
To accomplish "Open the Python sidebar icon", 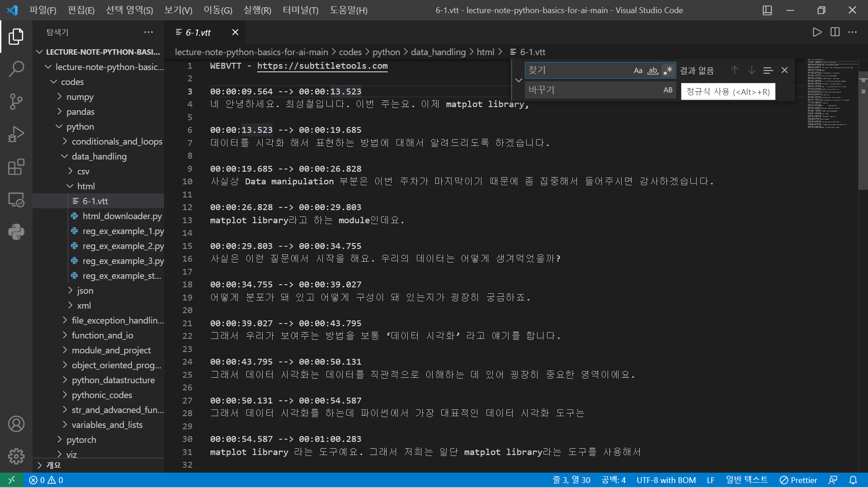I will pyautogui.click(x=16, y=232).
